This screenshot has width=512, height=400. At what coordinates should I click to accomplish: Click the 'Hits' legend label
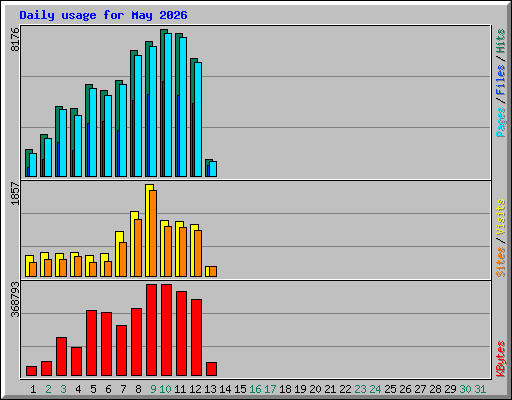tap(501, 41)
